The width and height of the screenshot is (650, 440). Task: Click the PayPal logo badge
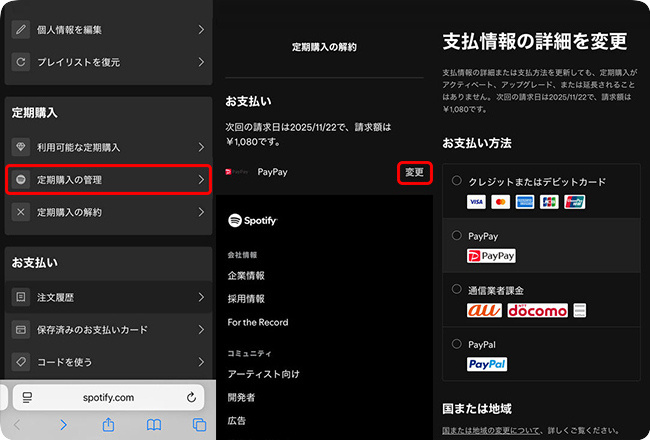coord(487,364)
